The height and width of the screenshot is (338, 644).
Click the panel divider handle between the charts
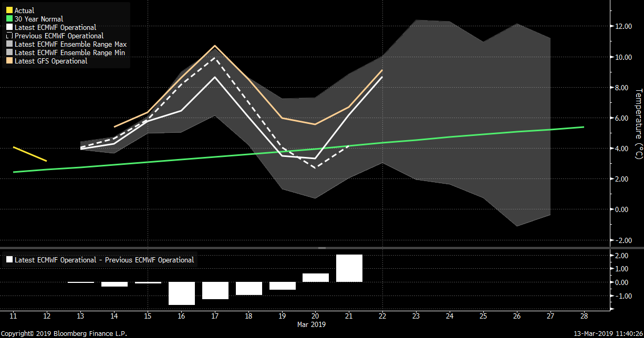tap(322, 248)
